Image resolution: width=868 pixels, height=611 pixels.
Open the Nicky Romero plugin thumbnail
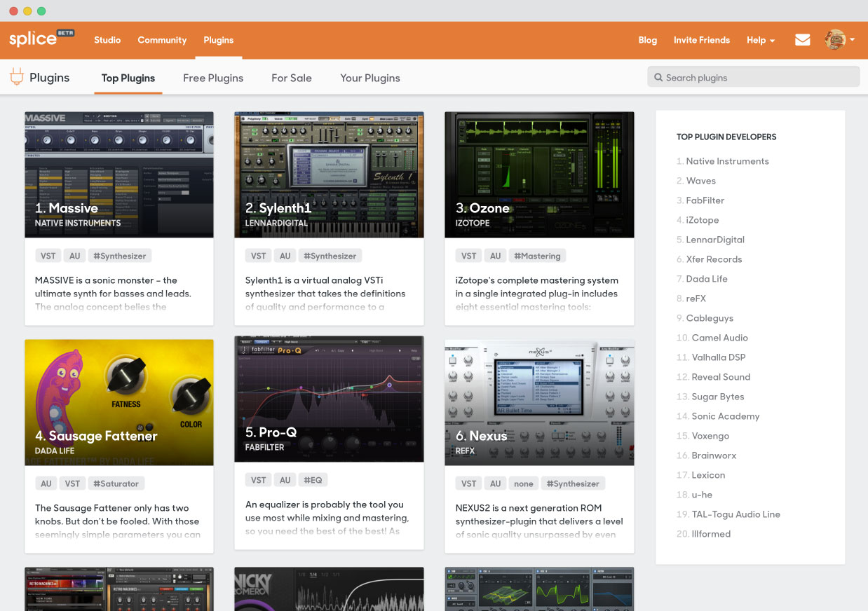[x=330, y=589]
